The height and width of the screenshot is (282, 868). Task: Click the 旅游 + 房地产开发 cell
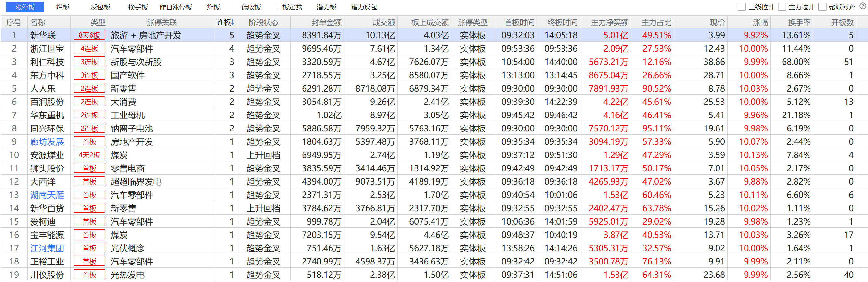pyautogui.click(x=146, y=35)
